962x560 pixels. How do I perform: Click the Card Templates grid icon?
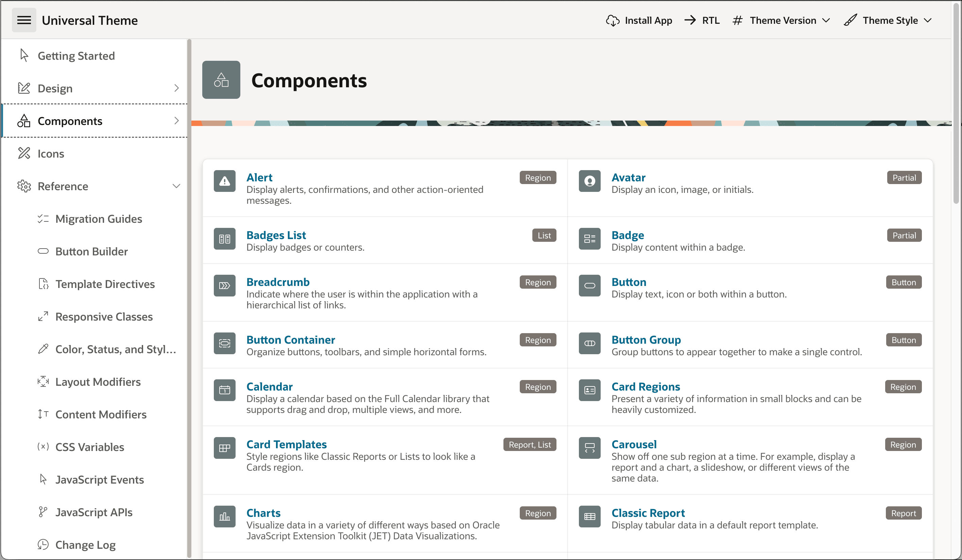224,448
